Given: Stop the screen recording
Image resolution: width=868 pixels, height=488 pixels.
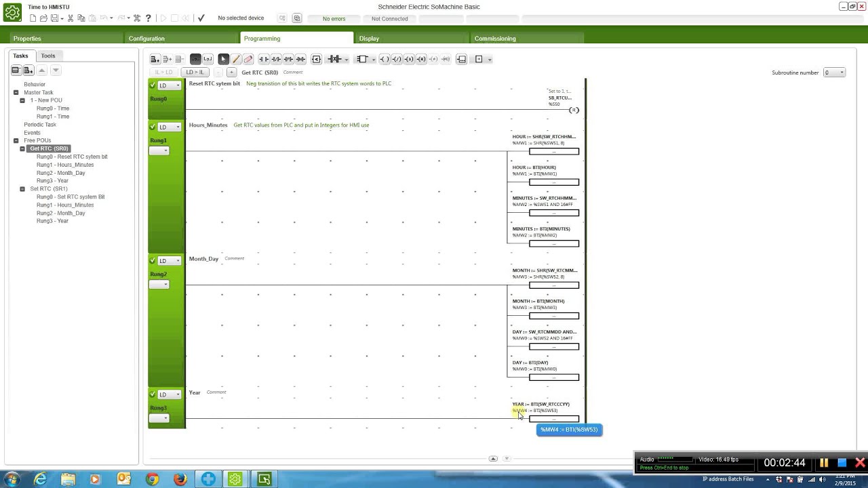Looking at the screenshot, I should click(842, 463).
